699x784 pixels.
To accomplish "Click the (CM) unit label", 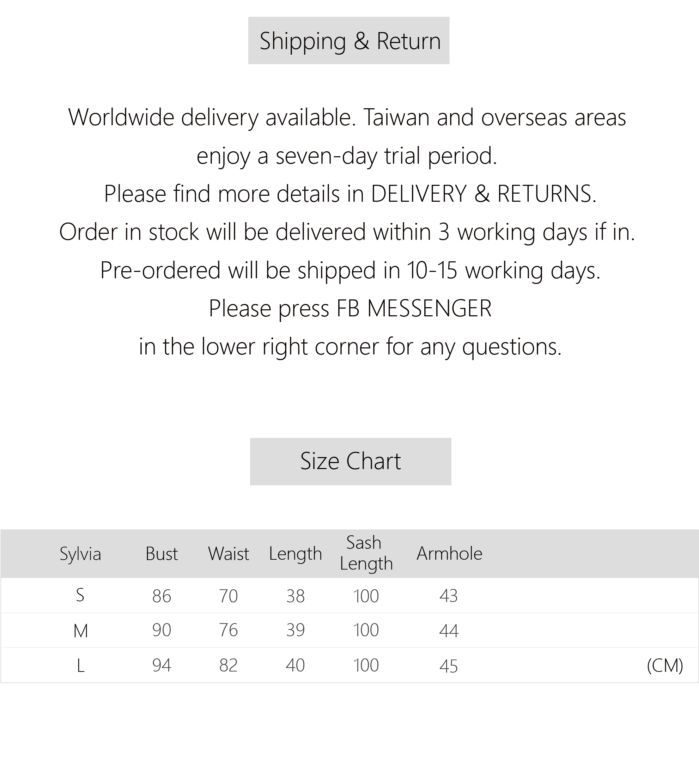I will click(665, 666).
